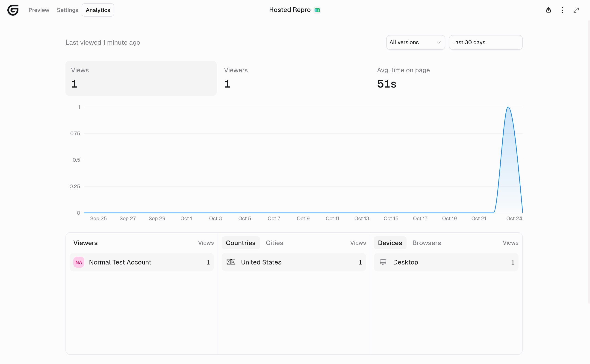Click the Viewers panel heading
This screenshot has height=364, width=590.
coord(85,243)
